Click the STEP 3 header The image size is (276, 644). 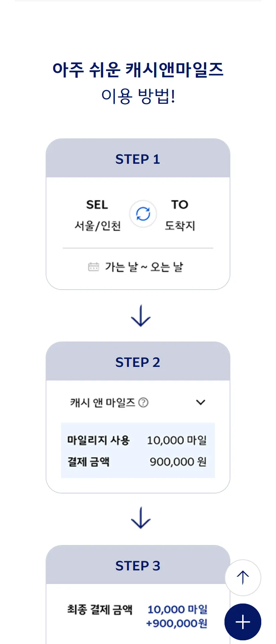point(138,566)
